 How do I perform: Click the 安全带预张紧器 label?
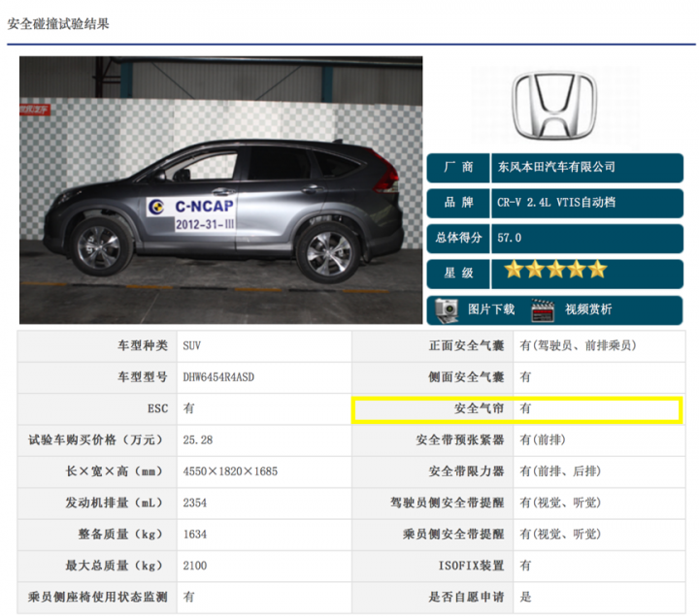click(460, 440)
